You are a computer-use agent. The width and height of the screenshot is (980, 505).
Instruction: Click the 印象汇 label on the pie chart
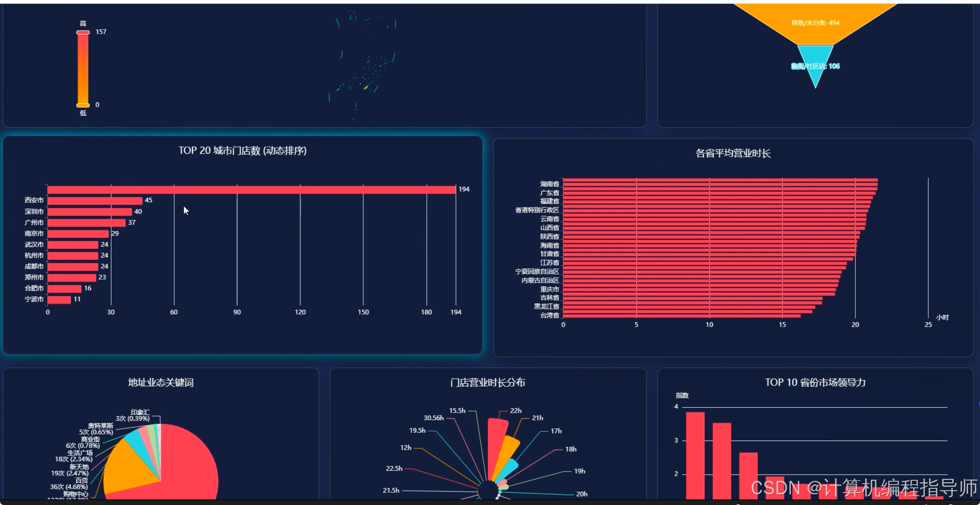coord(140,412)
